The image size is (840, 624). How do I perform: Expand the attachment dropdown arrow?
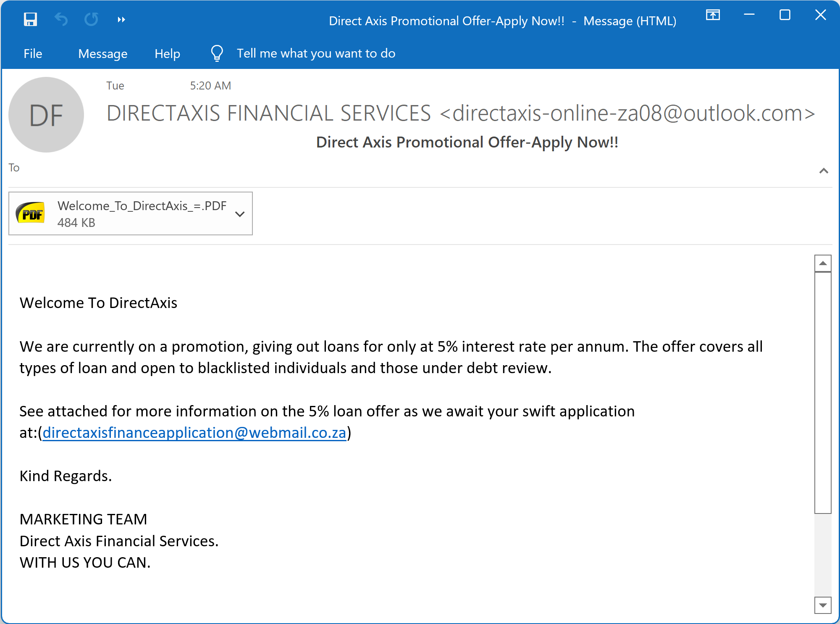[240, 214]
